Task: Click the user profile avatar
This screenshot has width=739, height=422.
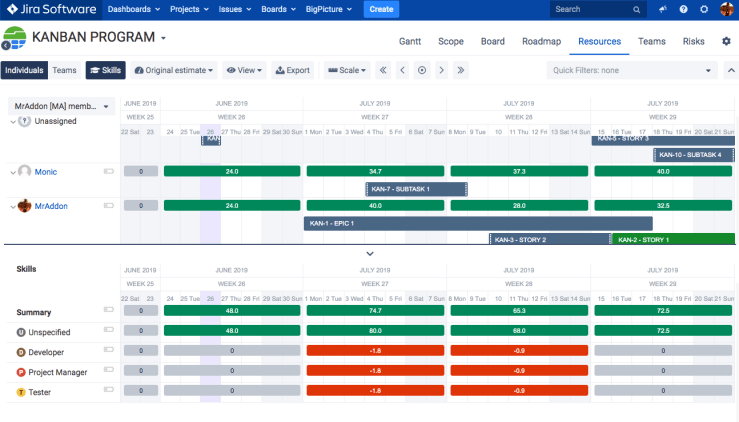Action: 727,9
